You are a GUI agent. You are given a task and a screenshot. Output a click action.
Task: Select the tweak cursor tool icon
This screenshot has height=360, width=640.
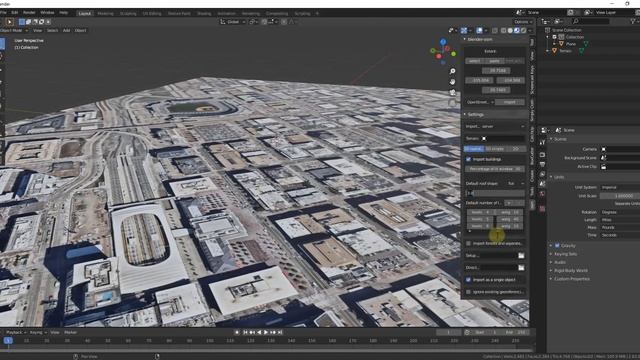click(x=10, y=22)
